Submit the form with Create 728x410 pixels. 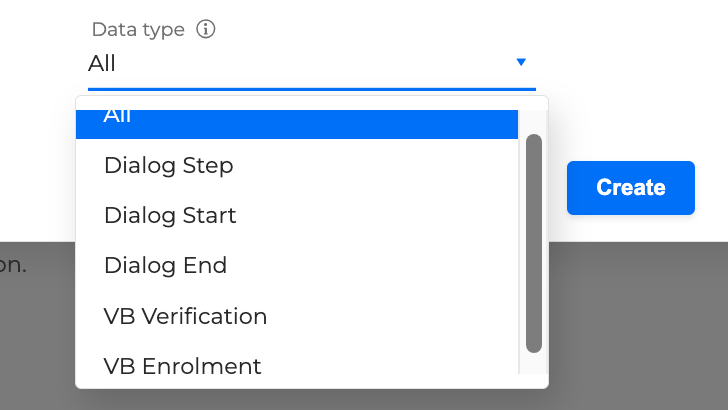(630, 187)
